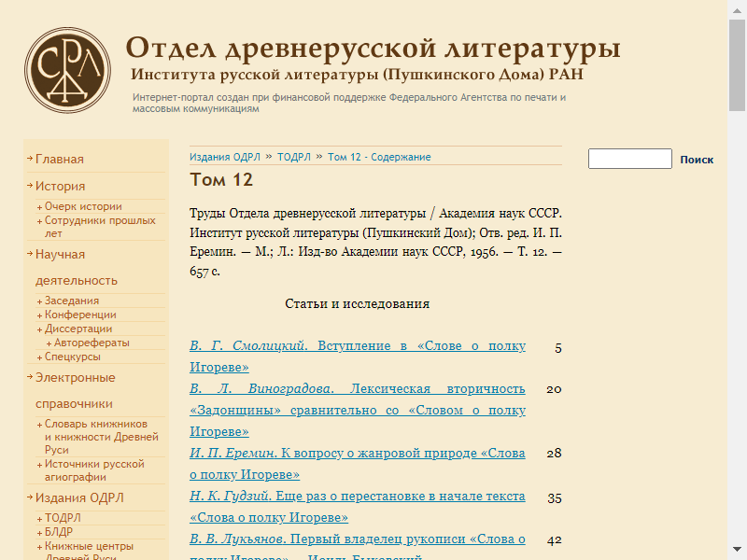Select БЛДР in the sidebar menu
The image size is (747, 560).
59,531
